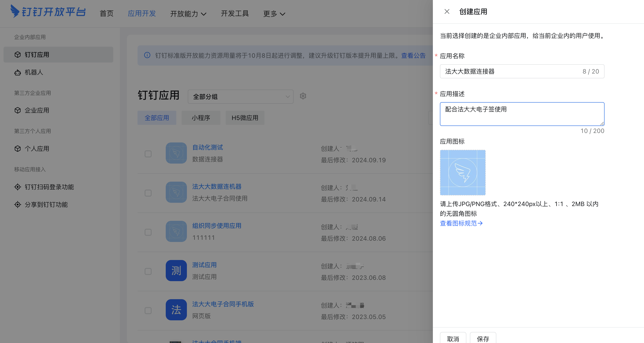Check the 法大大电子合同手机版 row checkbox

(x=148, y=311)
